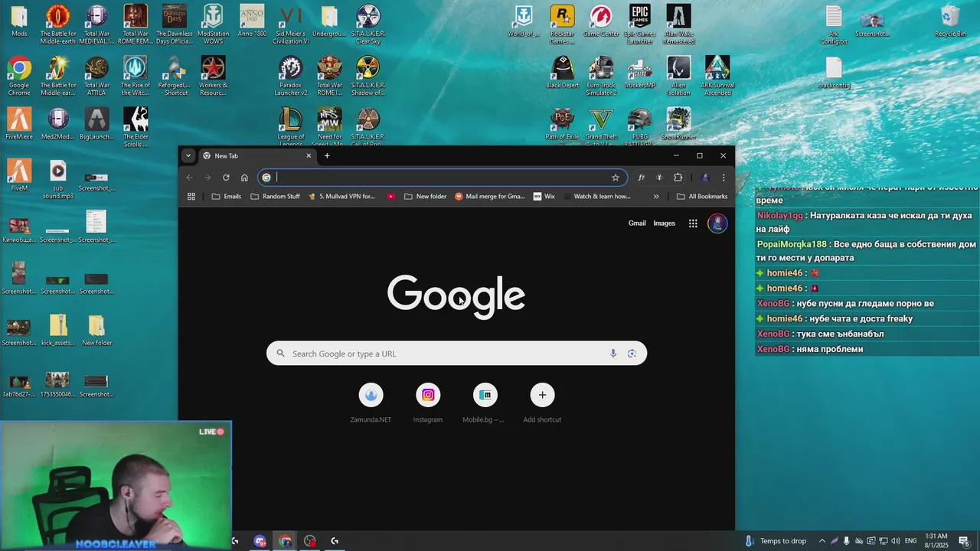980x551 pixels.
Task: Open Watch & learn how bookmark
Action: tap(597, 197)
